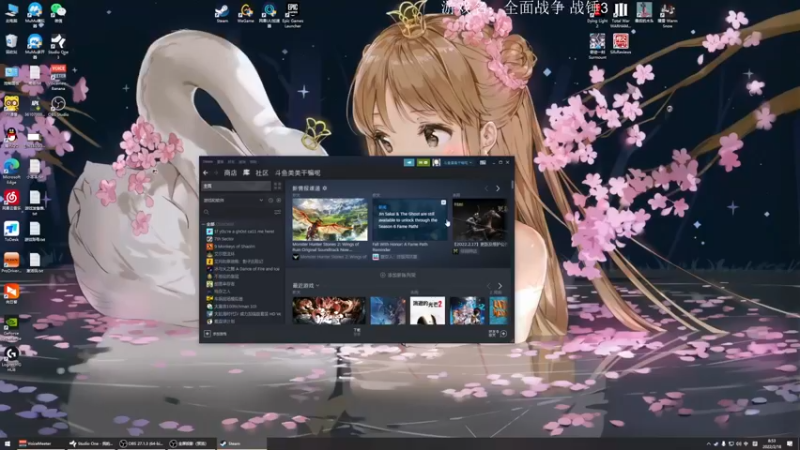
Task: Open friends and chat button at bottom right
Action: click(498, 334)
